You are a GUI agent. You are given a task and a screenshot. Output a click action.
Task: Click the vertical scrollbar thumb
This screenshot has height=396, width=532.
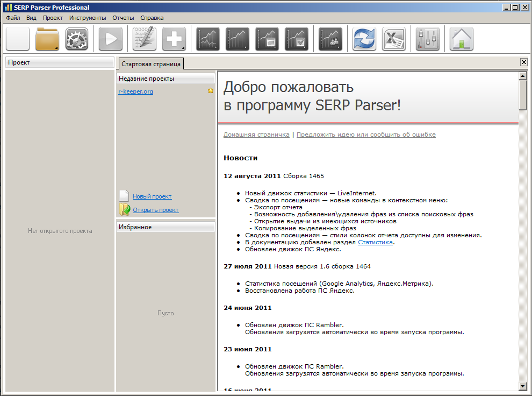pyautogui.click(x=522, y=95)
